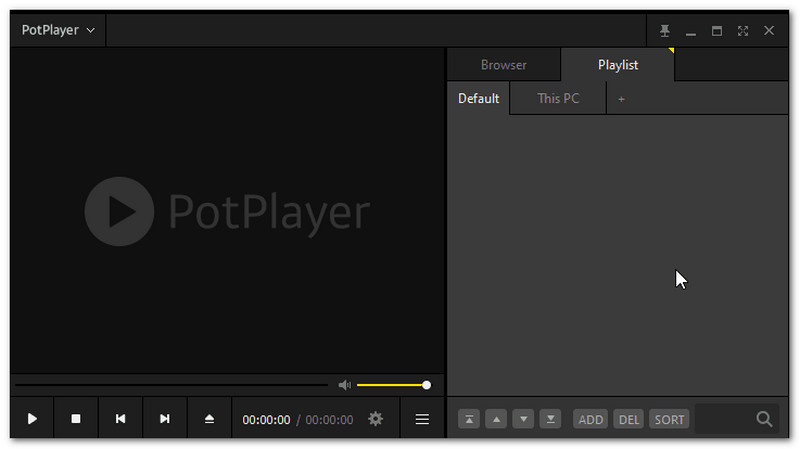Select the Playlist tab

pyautogui.click(x=617, y=65)
